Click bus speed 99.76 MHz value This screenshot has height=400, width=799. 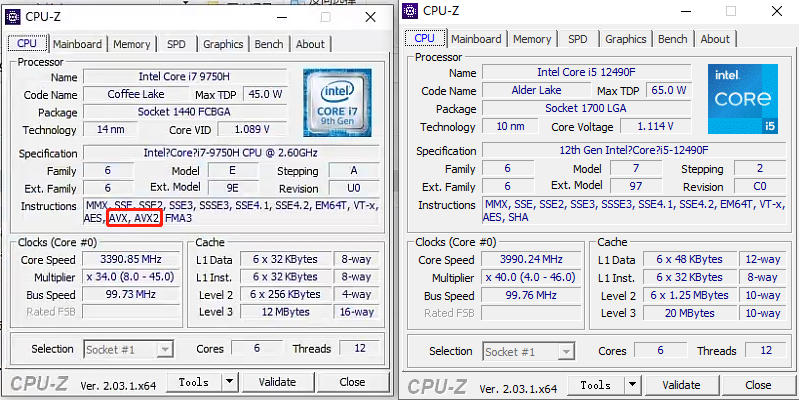tap(530, 296)
